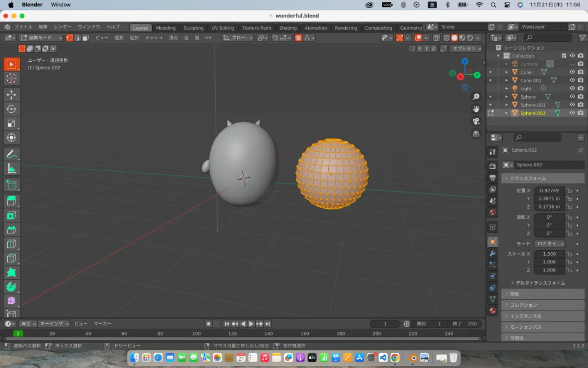Hide Sphere.001 using its eye icon

[572, 105]
